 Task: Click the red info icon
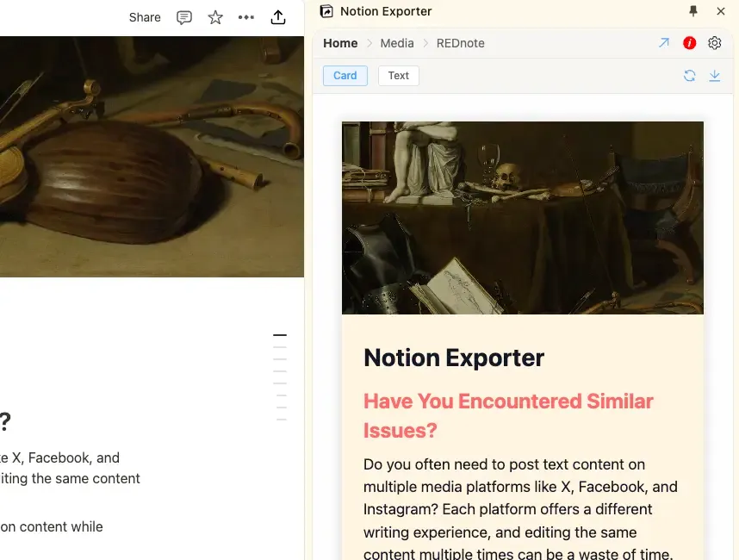689,43
